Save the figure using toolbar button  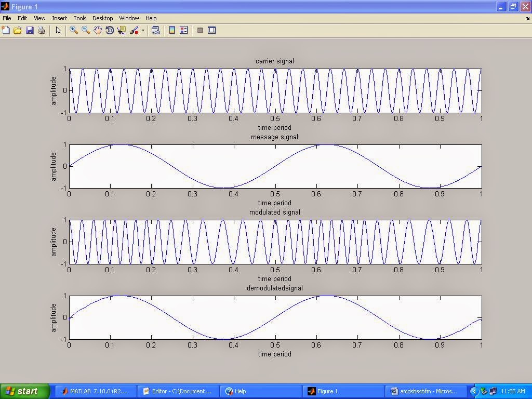pos(30,30)
